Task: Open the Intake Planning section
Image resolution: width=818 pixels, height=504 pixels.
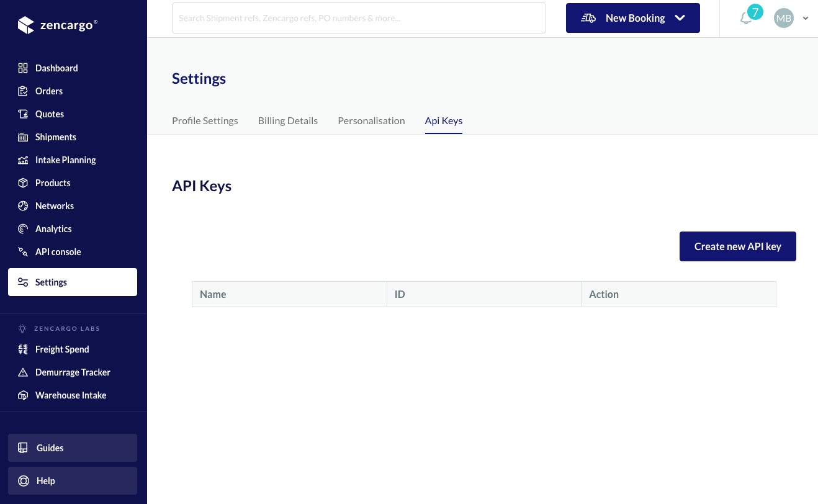Action: point(65,160)
